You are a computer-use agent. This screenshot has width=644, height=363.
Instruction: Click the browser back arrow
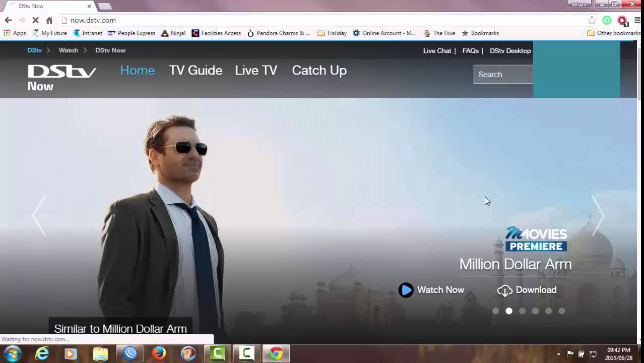coord(8,20)
